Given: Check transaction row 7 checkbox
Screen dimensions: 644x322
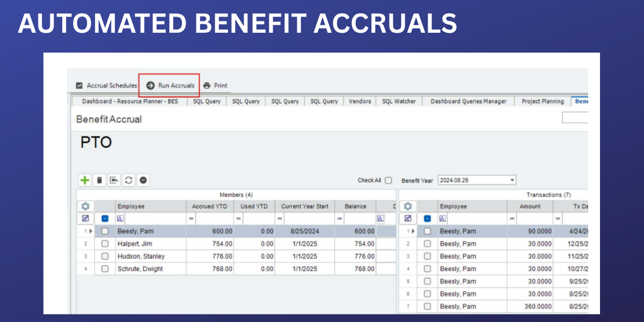Looking at the screenshot, I should click(x=427, y=306).
